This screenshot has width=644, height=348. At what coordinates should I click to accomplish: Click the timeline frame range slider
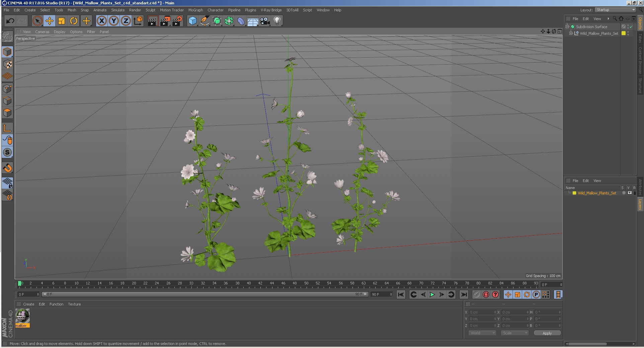(205, 294)
